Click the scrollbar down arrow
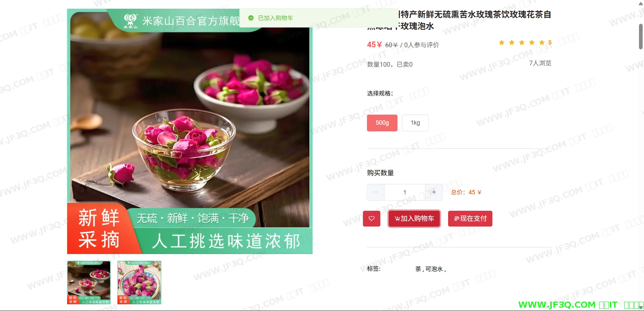 pos(641,307)
